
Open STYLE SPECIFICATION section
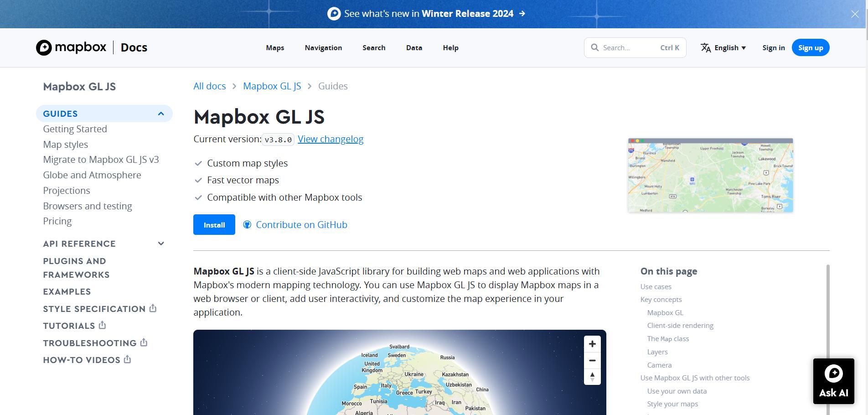tap(94, 309)
